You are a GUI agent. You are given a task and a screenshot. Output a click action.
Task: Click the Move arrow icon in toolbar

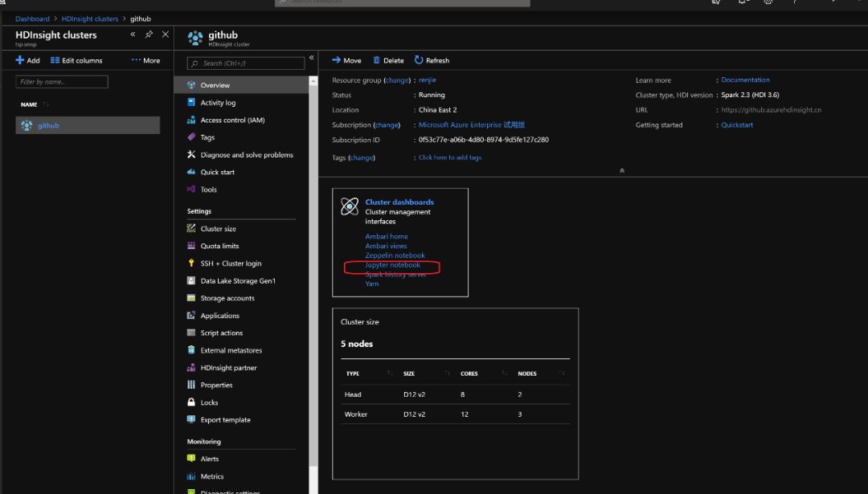pyautogui.click(x=337, y=60)
